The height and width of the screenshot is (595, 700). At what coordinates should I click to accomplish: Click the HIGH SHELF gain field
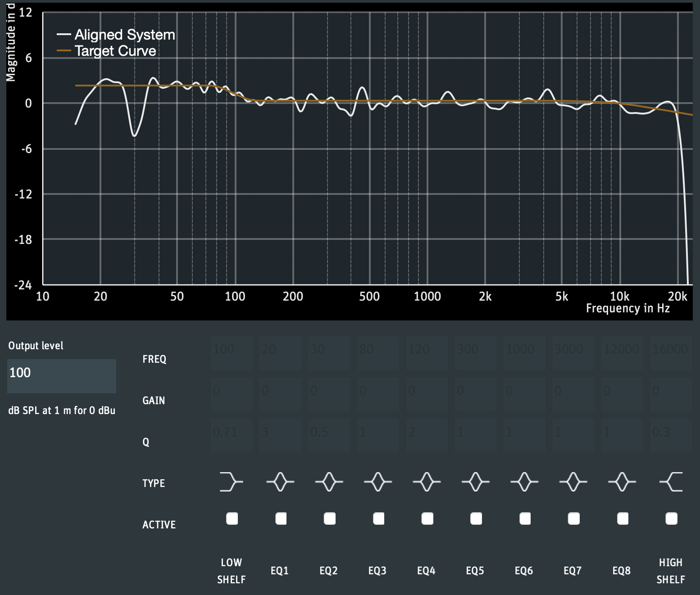(x=671, y=394)
